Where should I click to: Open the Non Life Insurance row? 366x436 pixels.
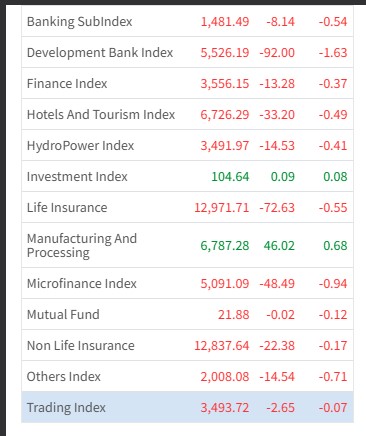coord(187,345)
